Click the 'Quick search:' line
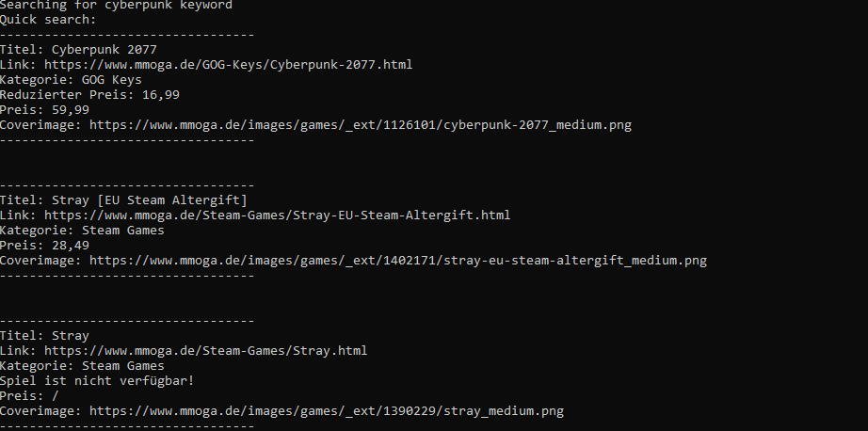 click(x=48, y=20)
